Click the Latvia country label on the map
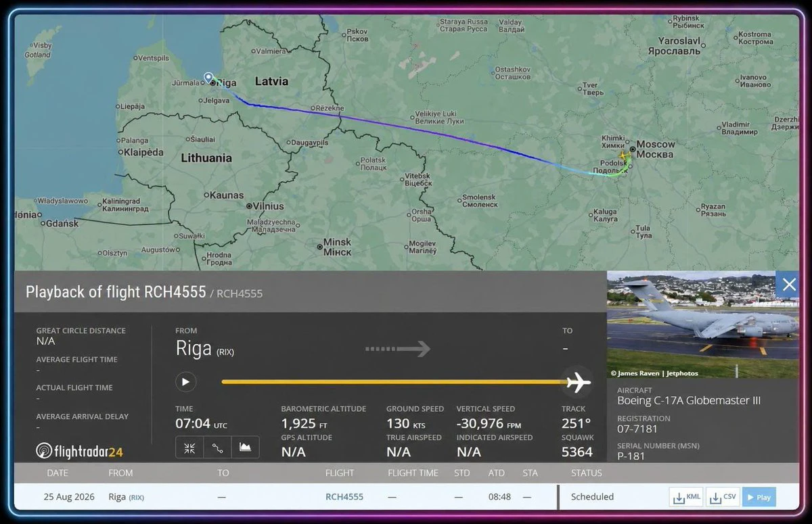 [271, 81]
